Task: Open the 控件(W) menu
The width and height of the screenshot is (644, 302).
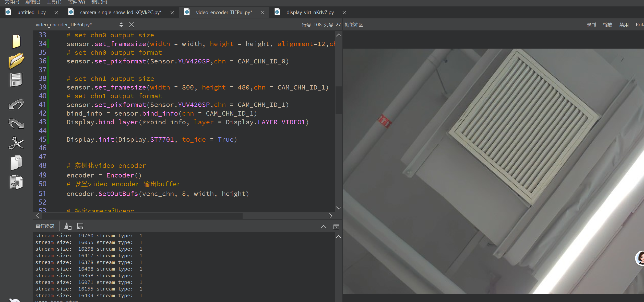Action: tap(76, 2)
